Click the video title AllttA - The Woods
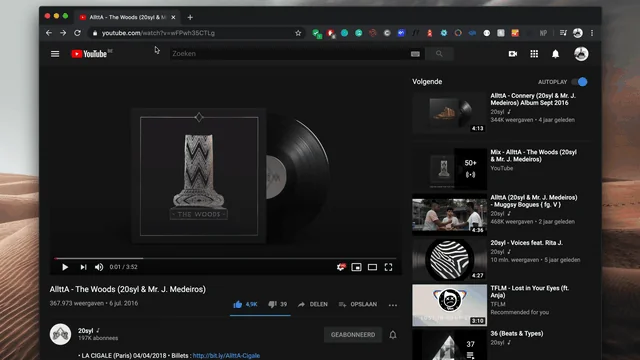Viewport: 640px width, 360px height. point(128,289)
